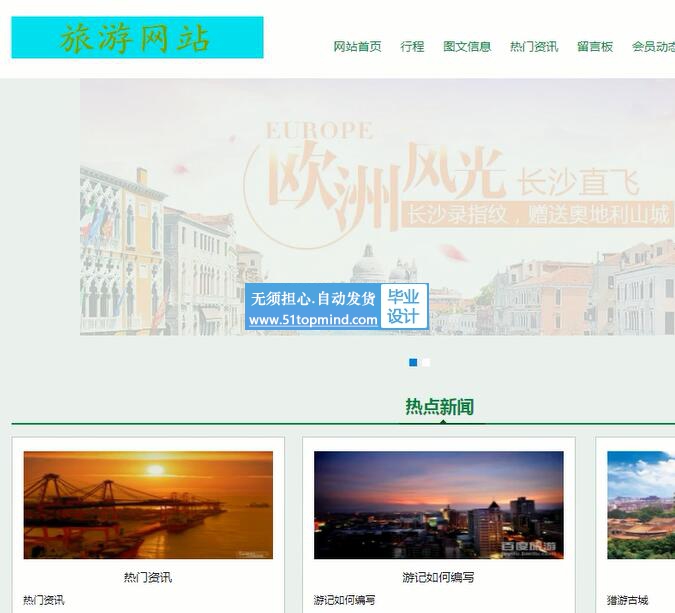Open the harbor sunset news thumbnail

click(x=148, y=505)
